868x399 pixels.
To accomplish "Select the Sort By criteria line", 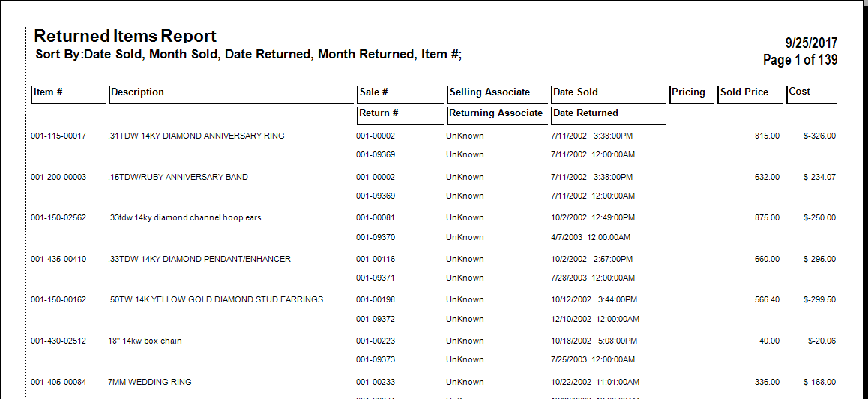I will 248,55.
